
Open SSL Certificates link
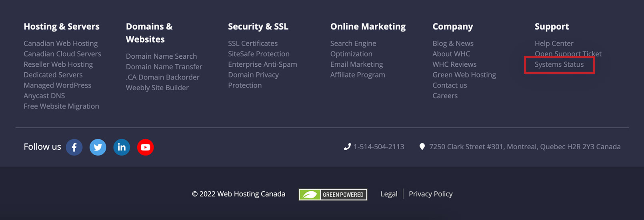(253, 44)
